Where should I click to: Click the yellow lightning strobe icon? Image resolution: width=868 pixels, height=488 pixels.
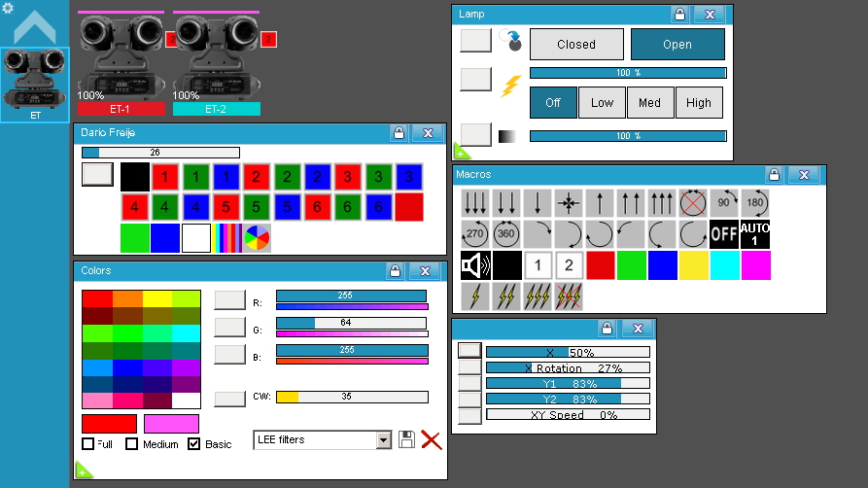[x=510, y=86]
